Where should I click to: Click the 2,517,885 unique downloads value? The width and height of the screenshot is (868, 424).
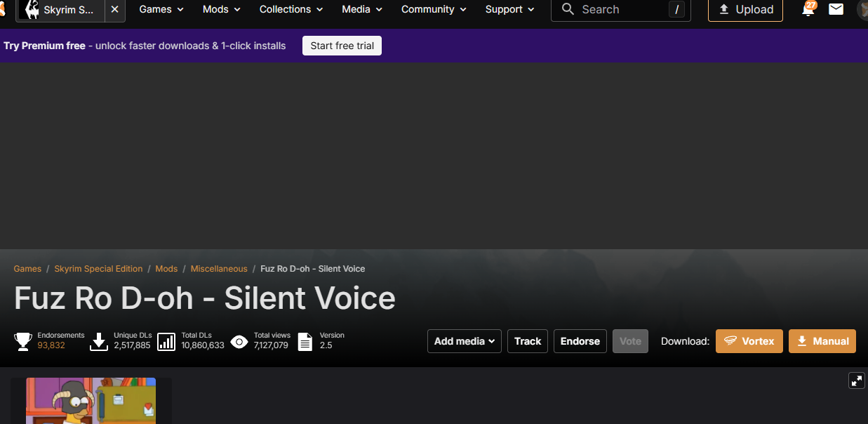tap(132, 345)
